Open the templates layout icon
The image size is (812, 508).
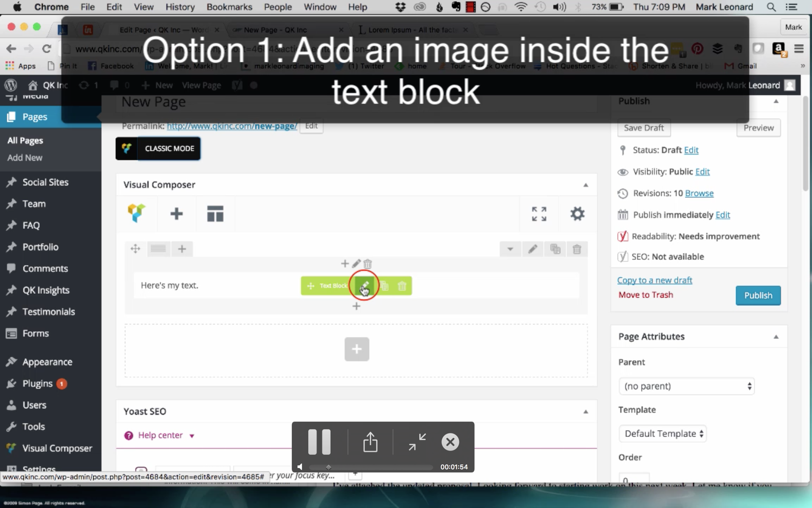215,214
